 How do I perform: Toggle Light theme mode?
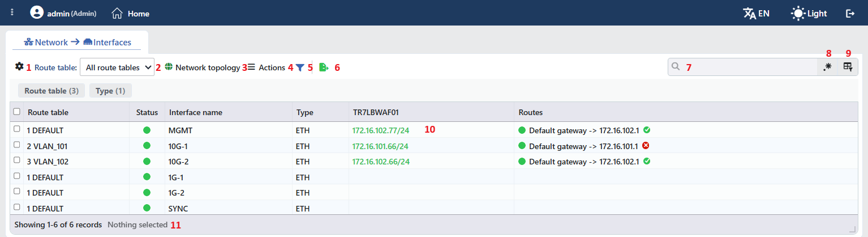[809, 13]
